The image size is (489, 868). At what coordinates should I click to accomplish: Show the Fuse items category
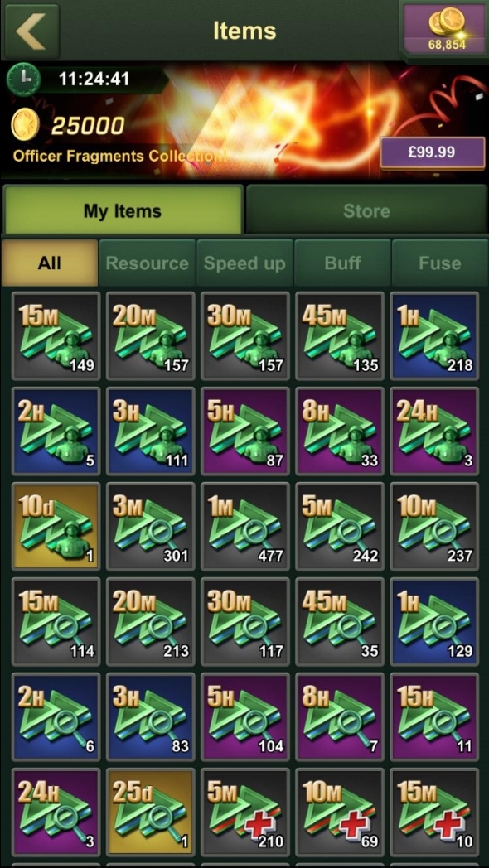(440, 263)
